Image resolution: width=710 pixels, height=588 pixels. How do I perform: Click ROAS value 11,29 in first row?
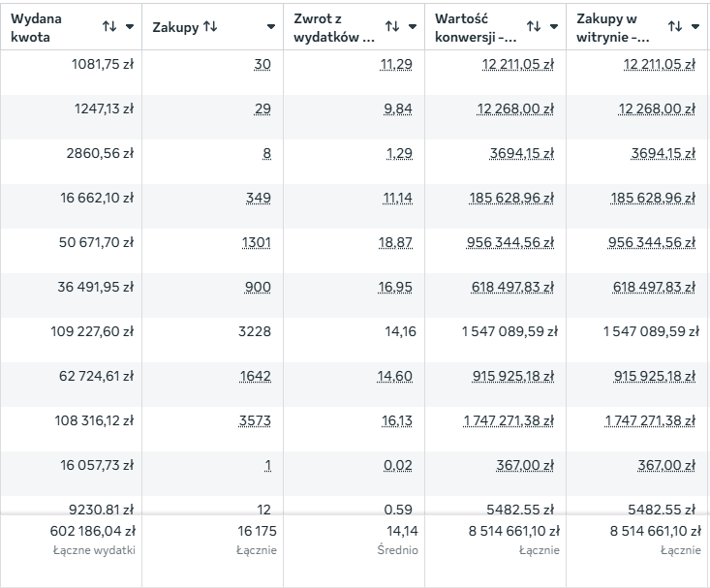point(397,64)
